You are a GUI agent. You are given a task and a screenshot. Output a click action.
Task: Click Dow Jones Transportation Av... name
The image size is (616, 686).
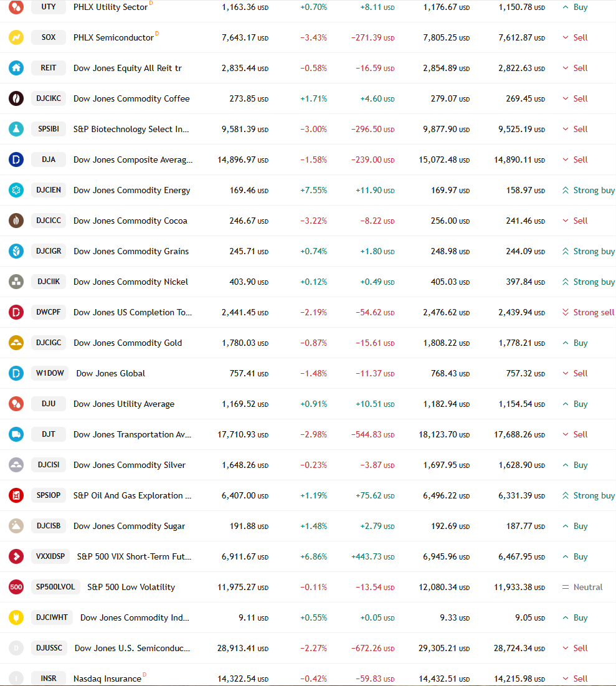(132, 434)
